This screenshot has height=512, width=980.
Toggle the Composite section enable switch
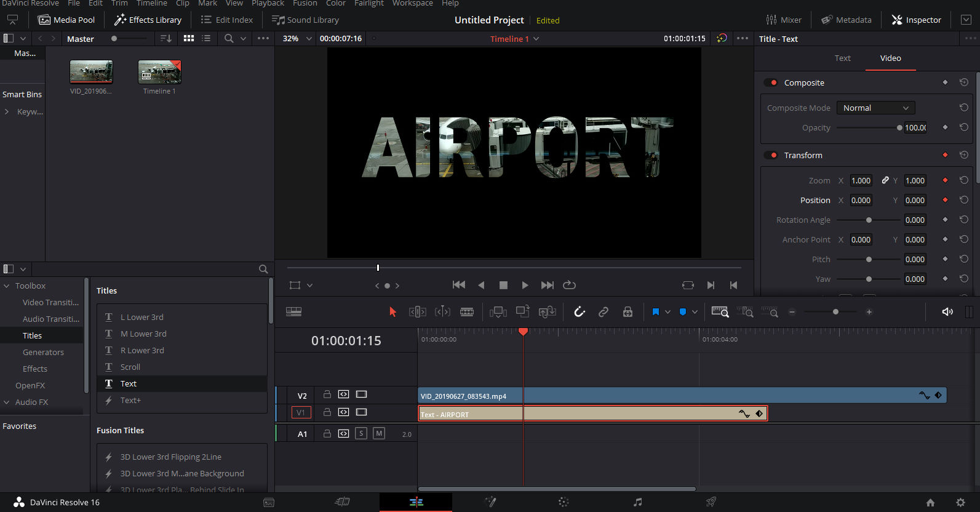[770, 82]
